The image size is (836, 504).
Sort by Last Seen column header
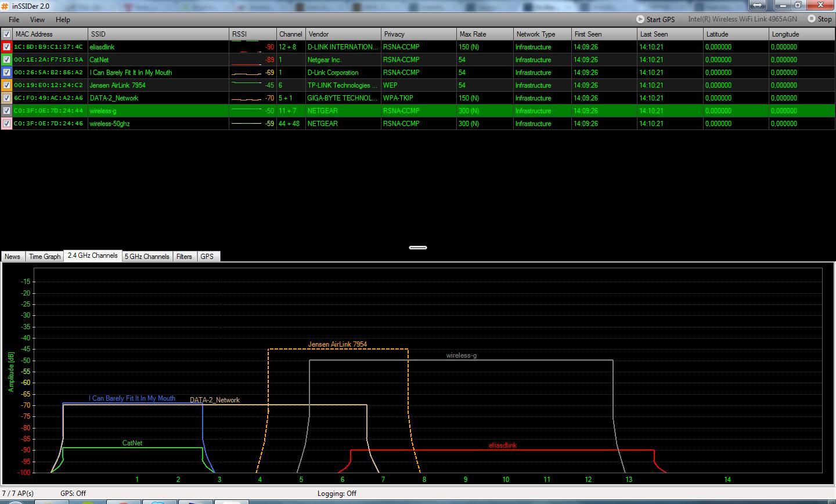[x=670, y=34]
